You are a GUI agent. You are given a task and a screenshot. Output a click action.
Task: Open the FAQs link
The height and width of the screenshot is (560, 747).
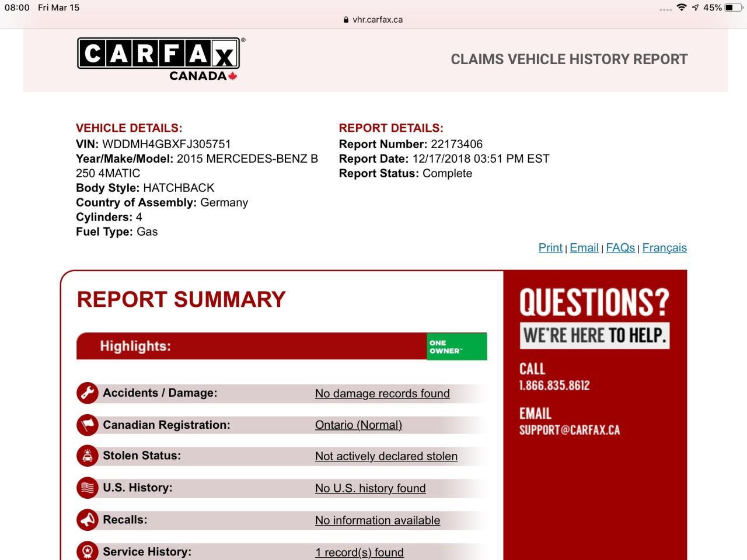pos(620,248)
